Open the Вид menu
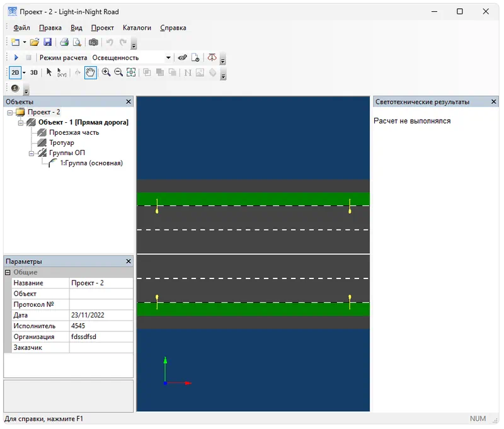This screenshot has width=504, height=429. [76, 28]
